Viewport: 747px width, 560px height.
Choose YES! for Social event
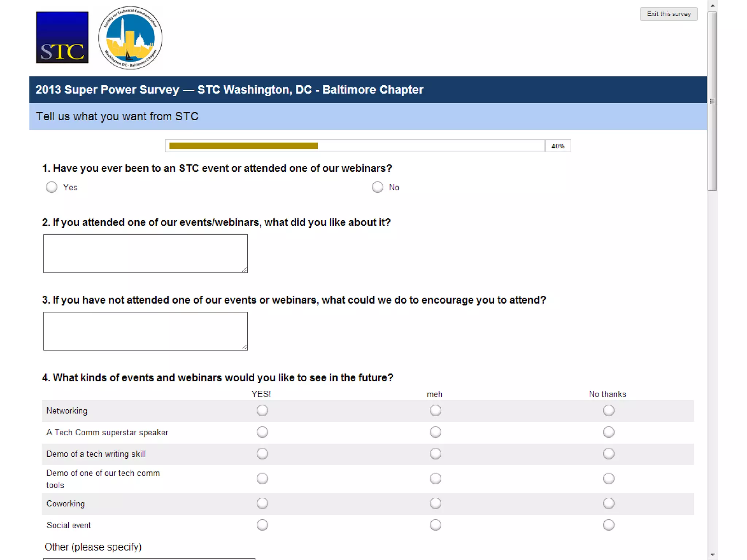pyautogui.click(x=262, y=525)
